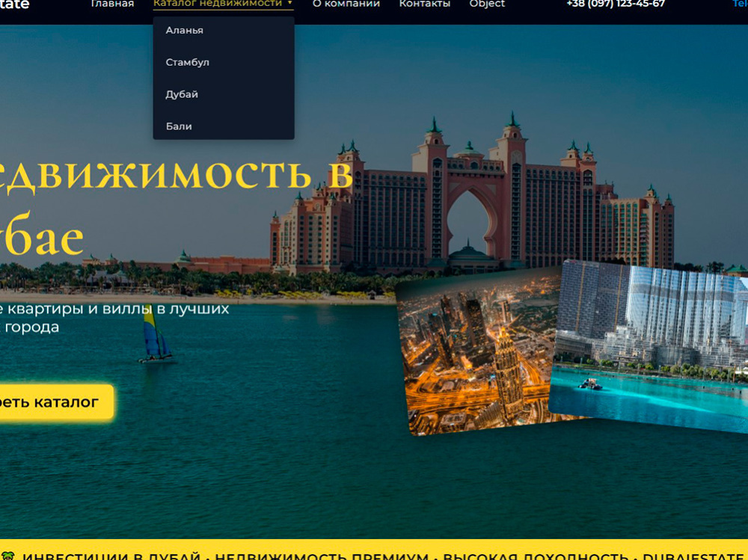Click the yellow hero headline ending in бае

click(177, 206)
